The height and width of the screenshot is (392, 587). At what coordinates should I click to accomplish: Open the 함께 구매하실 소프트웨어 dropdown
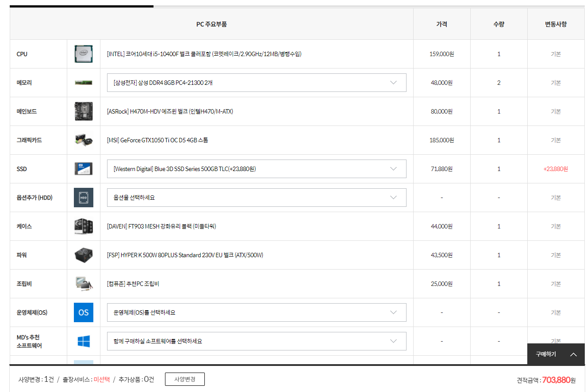point(257,341)
